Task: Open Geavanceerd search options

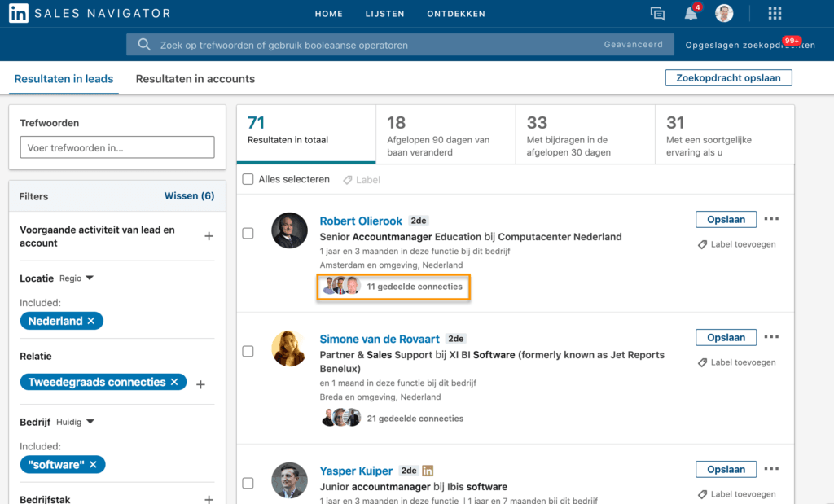Action: tap(633, 45)
